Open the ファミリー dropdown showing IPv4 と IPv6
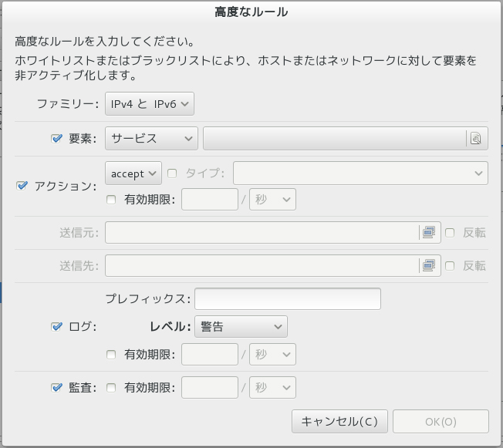The width and height of the screenshot is (503, 448). pyautogui.click(x=150, y=103)
